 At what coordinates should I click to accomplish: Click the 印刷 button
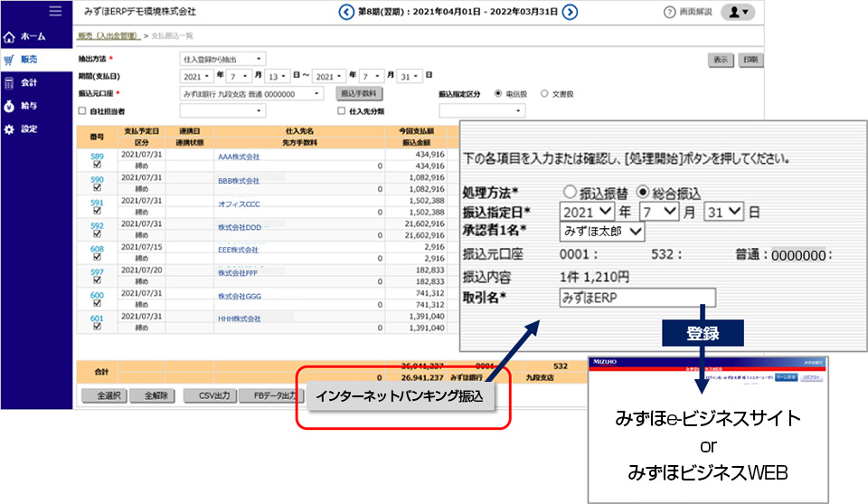point(750,60)
